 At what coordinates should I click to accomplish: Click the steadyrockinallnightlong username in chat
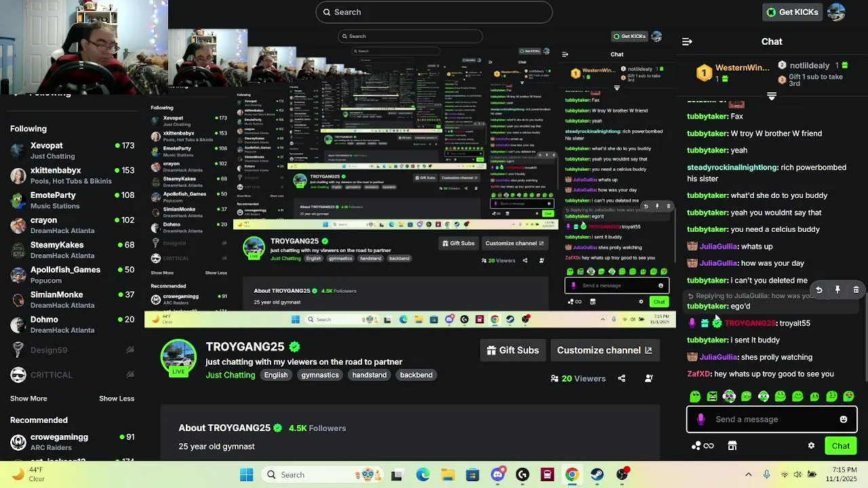click(732, 167)
